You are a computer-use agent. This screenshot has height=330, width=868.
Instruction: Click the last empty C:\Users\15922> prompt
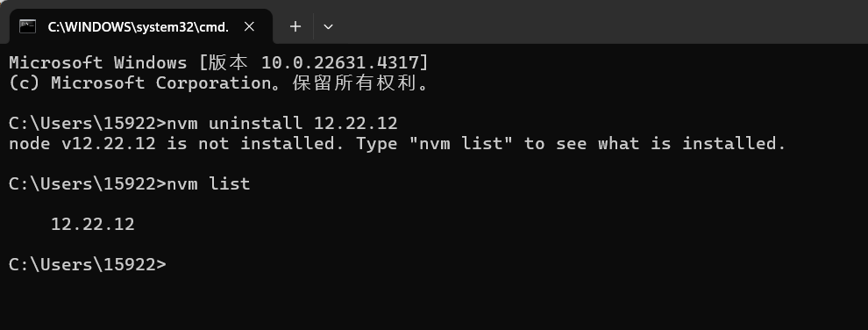(88, 265)
